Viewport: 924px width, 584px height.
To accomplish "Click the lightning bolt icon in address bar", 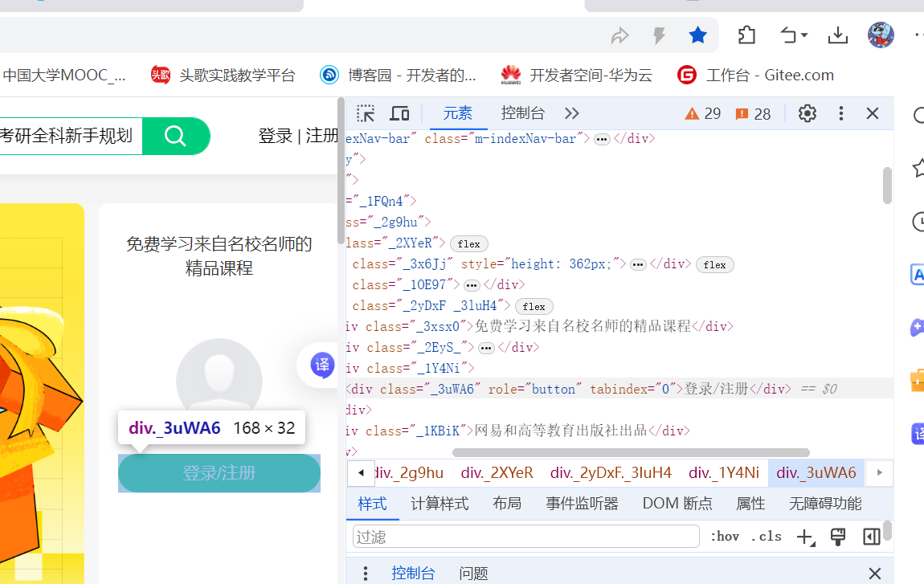I will pos(659,36).
